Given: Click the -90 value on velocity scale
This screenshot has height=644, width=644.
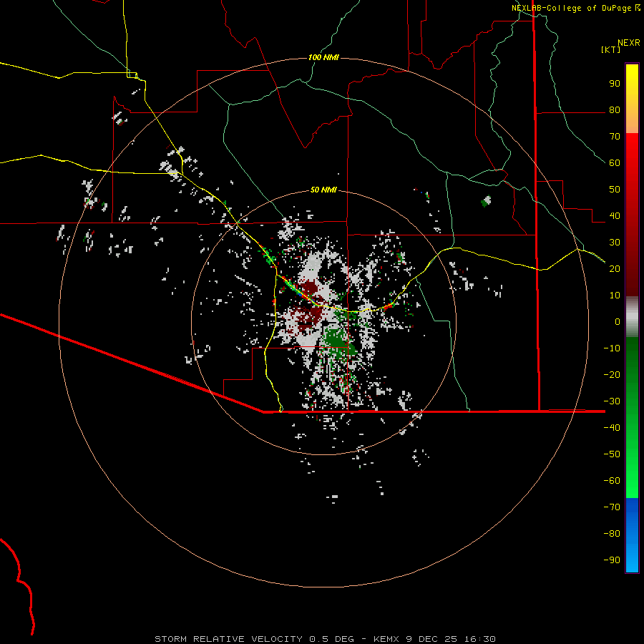Looking at the screenshot, I should [612, 560].
